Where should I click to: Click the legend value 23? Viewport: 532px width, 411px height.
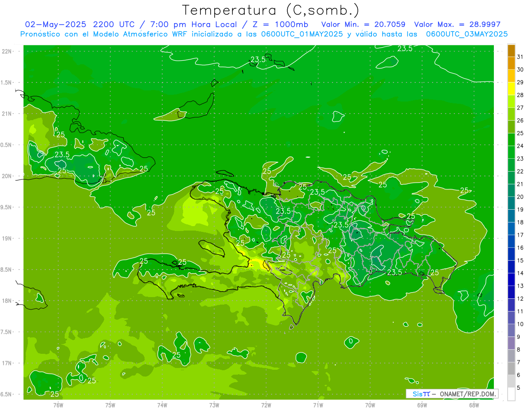[520, 159]
